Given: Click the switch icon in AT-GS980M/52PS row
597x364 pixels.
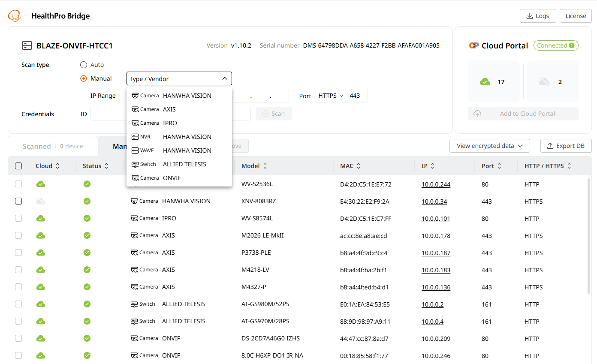Looking at the screenshot, I should (134, 304).
